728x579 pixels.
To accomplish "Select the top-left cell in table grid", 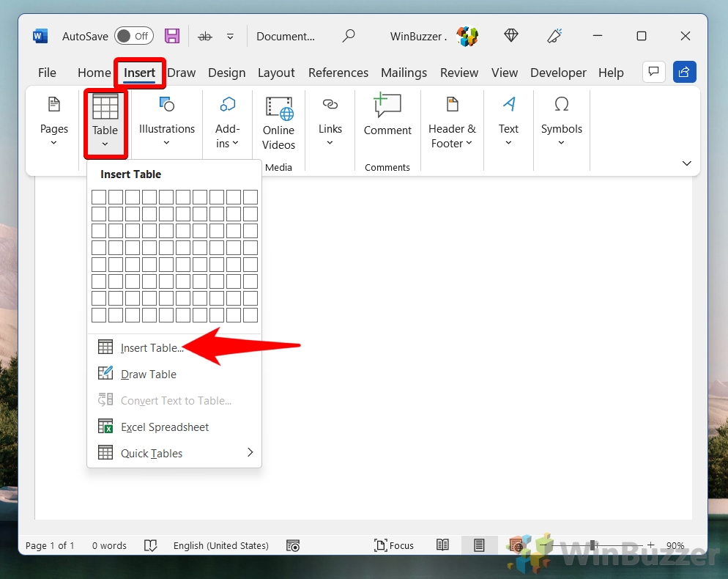I will [x=99, y=197].
